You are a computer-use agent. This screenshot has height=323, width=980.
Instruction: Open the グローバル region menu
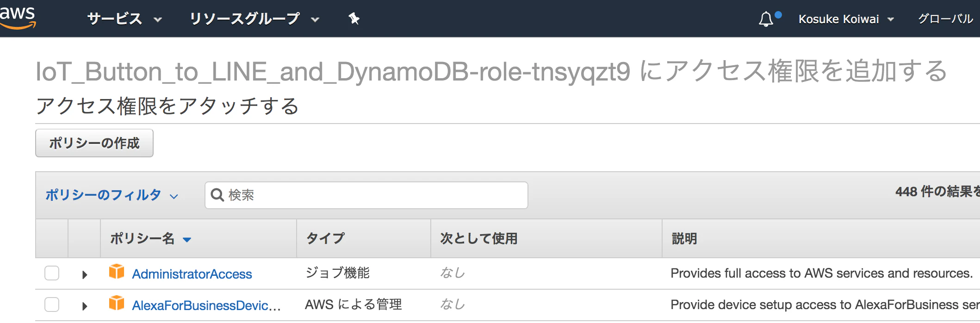[x=946, y=19]
